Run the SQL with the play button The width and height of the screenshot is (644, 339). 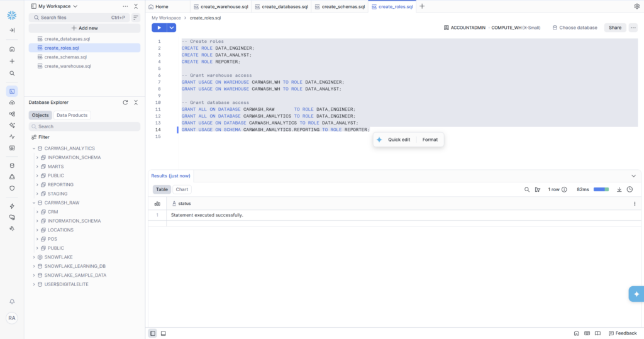[159, 28]
